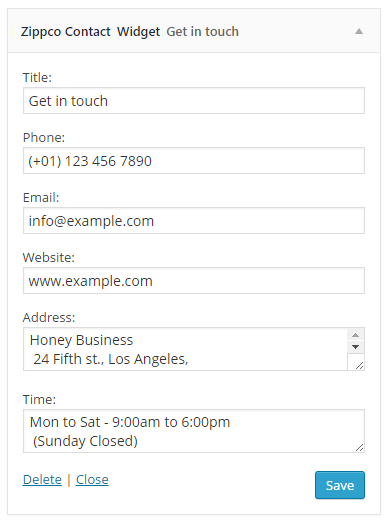Click the Phone number input field
The width and height of the screenshot is (386, 524).
pyautogui.click(x=194, y=161)
